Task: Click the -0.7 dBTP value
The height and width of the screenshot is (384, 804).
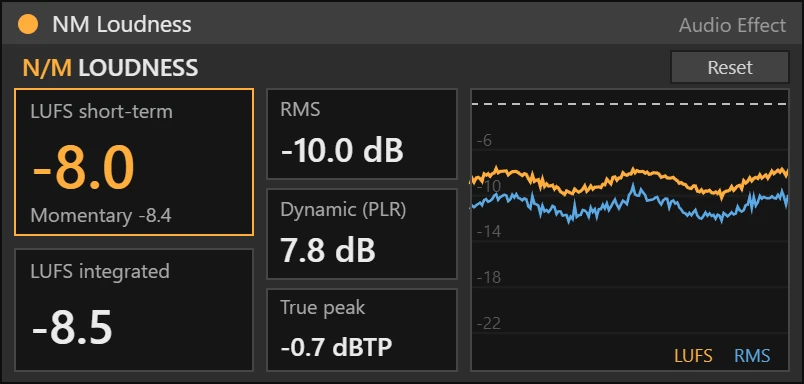Action: coord(336,347)
